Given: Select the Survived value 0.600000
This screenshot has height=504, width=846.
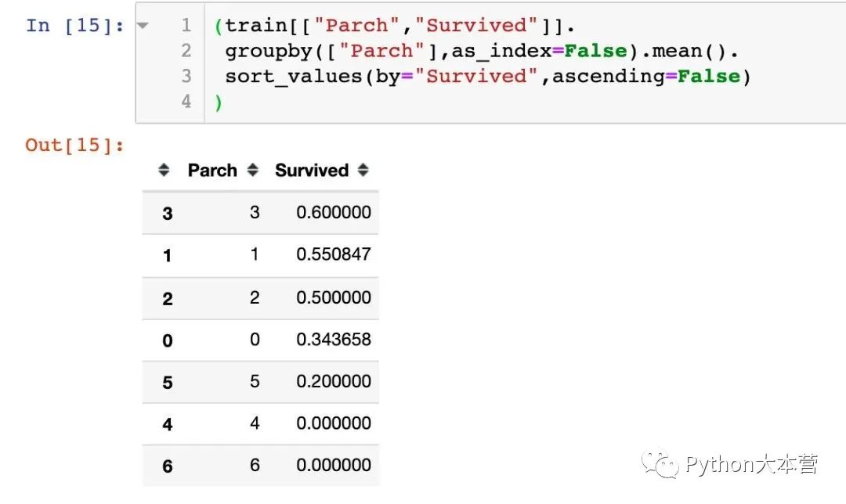Looking at the screenshot, I should click(x=334, y=212).
